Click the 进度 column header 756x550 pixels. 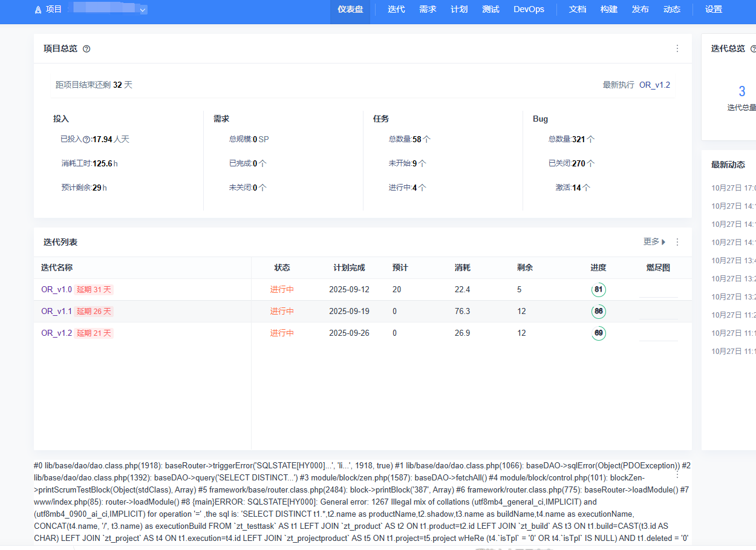tap(598, 267)
